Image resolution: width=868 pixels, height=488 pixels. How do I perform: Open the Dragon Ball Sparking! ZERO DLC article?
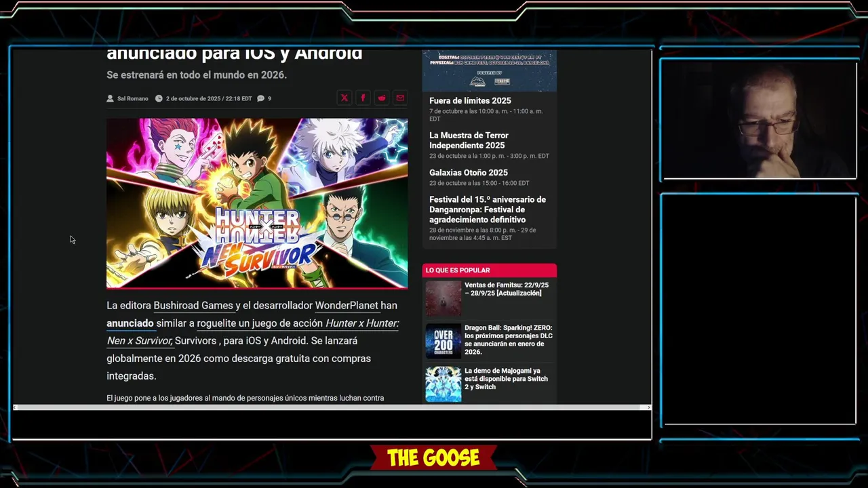click(x=509, y=340)
